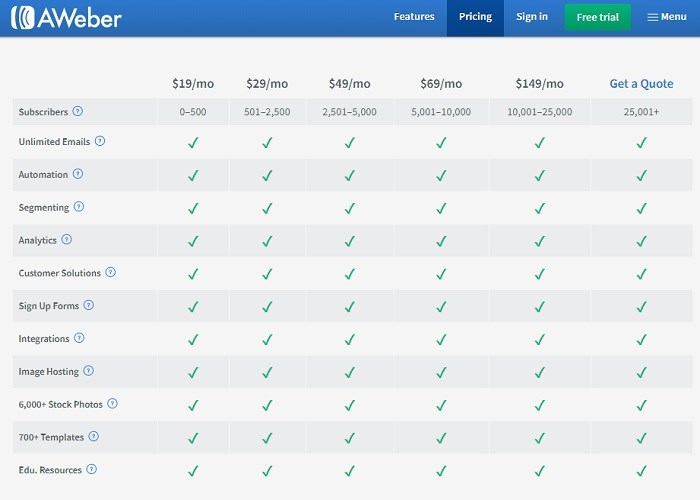Open the Automation help icon

pyautogui.click(x=78, y=174)
